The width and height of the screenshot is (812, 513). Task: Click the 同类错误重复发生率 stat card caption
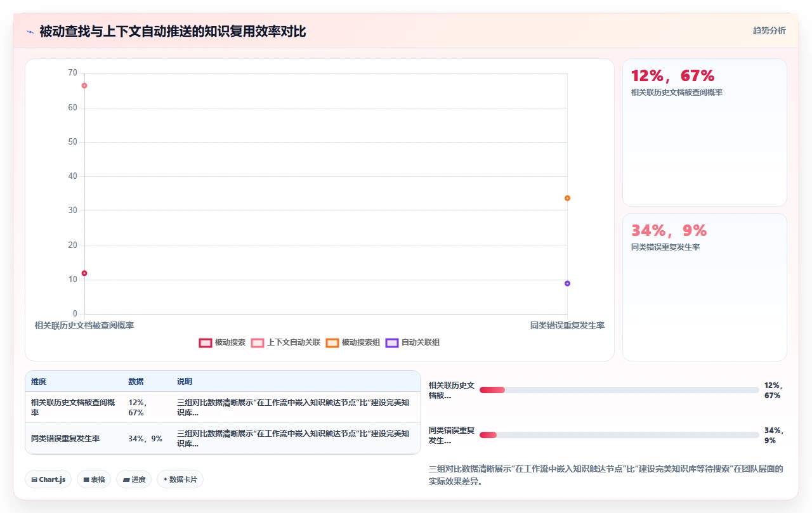tap(665, 247)
